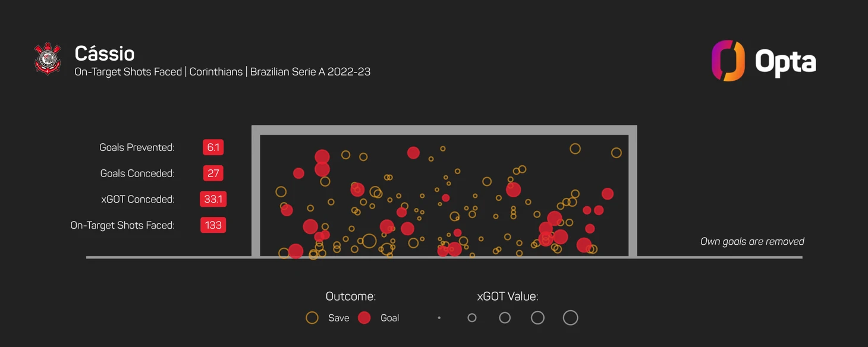Click the Cássio player name title
This screenshot has height=347, width=868.
click(x=105, y=53)
